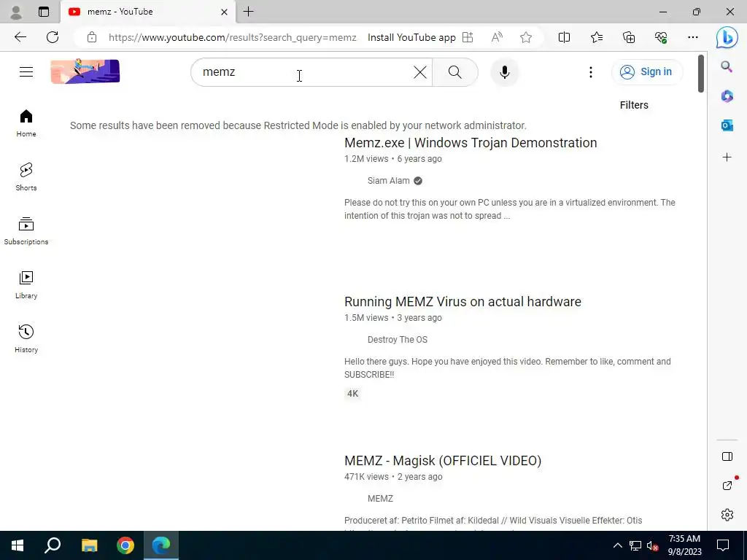Open Library in the sidebar
Screen dimensions: 747x560
[26, 285]
